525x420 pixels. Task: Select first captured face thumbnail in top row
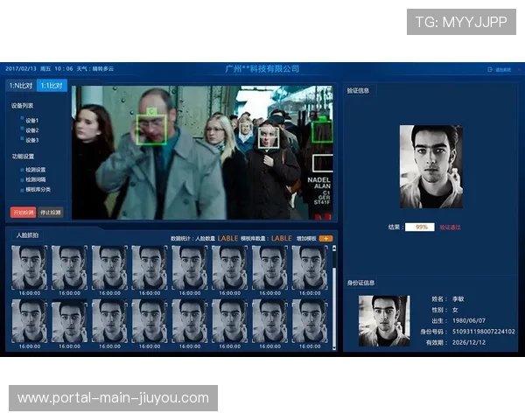click(x=29, y=267)
